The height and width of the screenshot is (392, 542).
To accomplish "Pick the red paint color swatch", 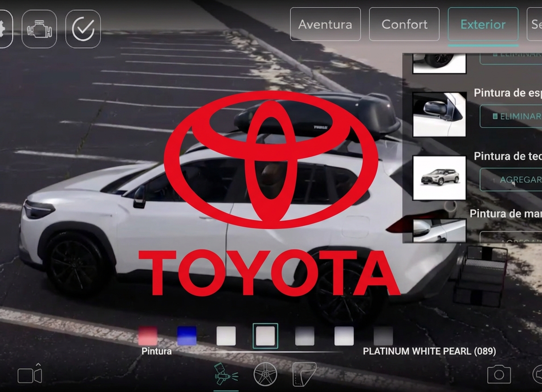I will coord(148,336).
